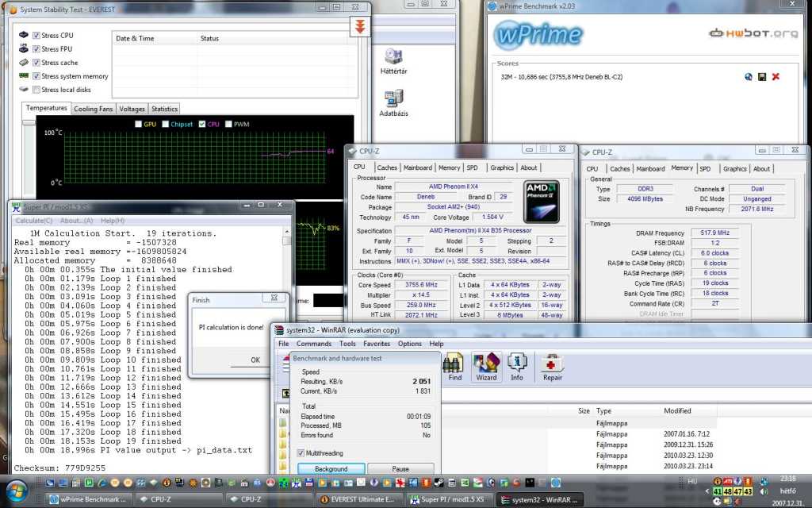Open Graphics tab in right CPU-Z window
This screenshot has height=508, width=812.
(735, 169)
